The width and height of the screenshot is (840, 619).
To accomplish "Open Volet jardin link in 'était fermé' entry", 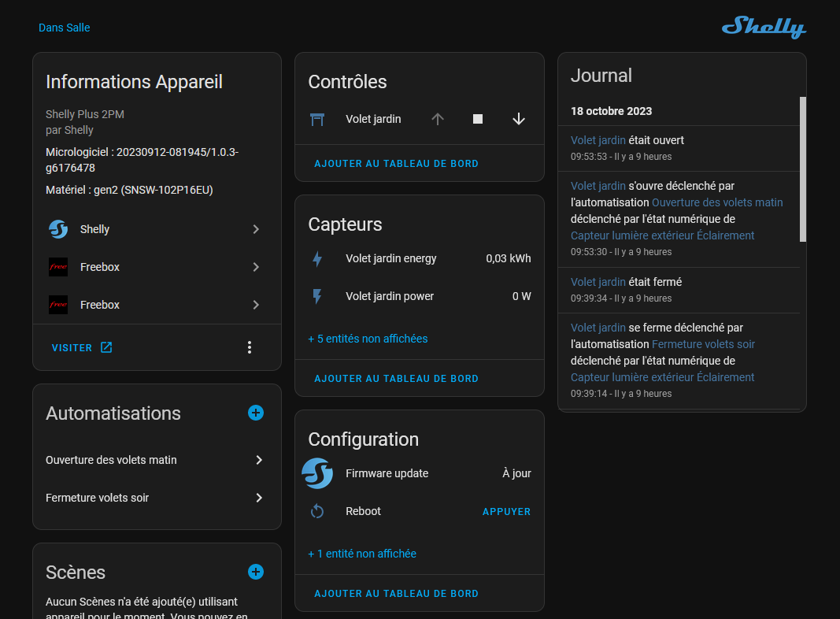I will click(598, 282).
